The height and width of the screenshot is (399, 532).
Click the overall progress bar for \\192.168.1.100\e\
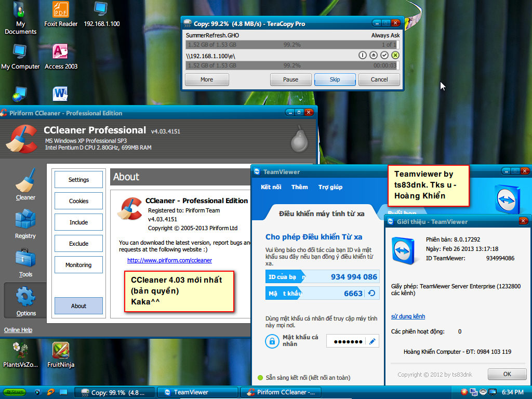pos(292,65)
